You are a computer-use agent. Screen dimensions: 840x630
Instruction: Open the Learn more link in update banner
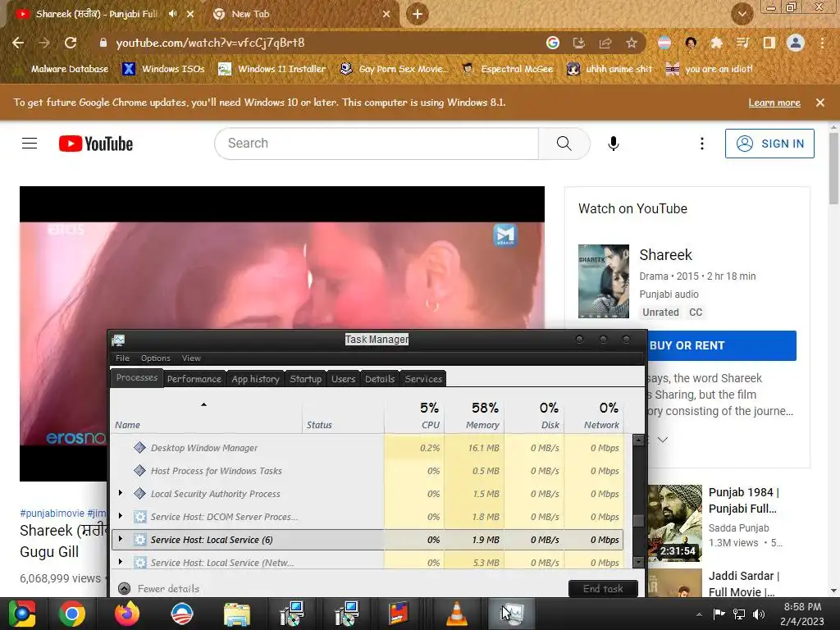tap(774, 103)
